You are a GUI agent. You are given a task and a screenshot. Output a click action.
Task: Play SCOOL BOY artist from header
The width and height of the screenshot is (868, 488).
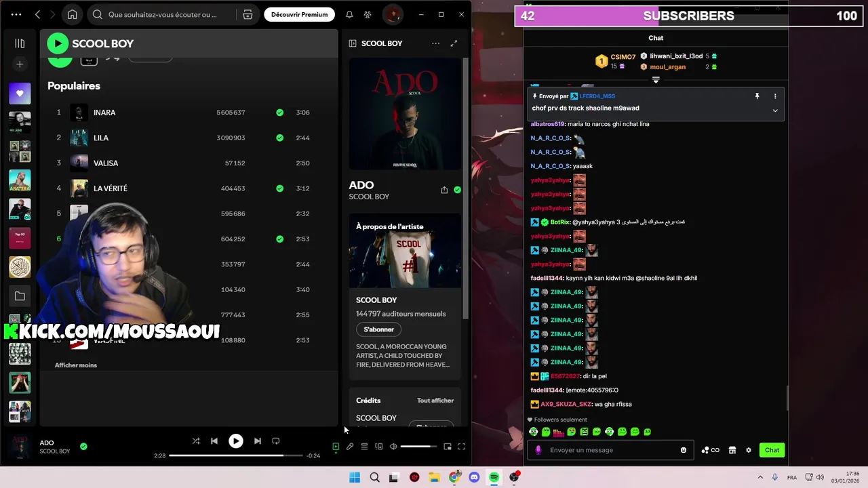58,43
